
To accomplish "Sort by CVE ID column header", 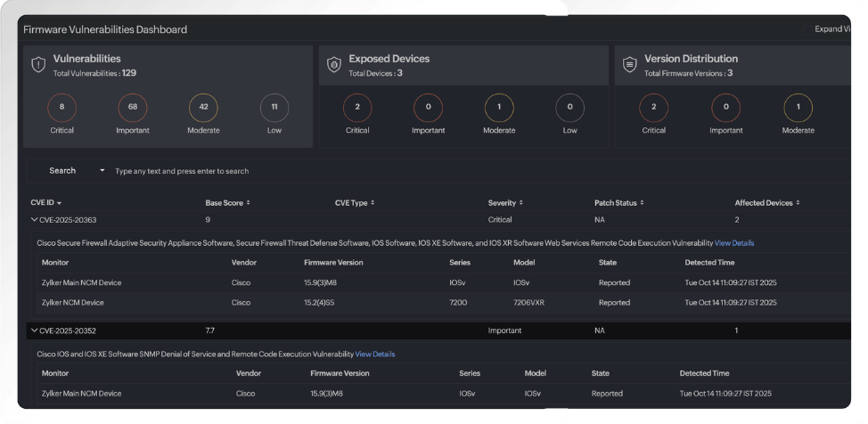I will [x=46, y=203].
